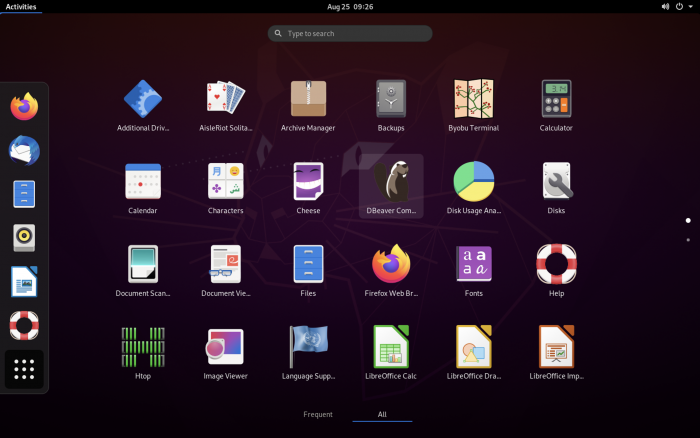Launch the Backups app
This screenshot has width=700, height=438.
pyautogui.click(x=391, y=105)
